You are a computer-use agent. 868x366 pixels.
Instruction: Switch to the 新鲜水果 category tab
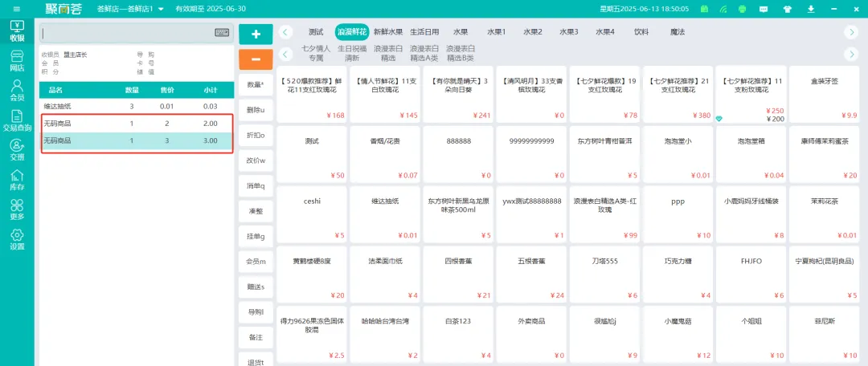pos(387,32)
